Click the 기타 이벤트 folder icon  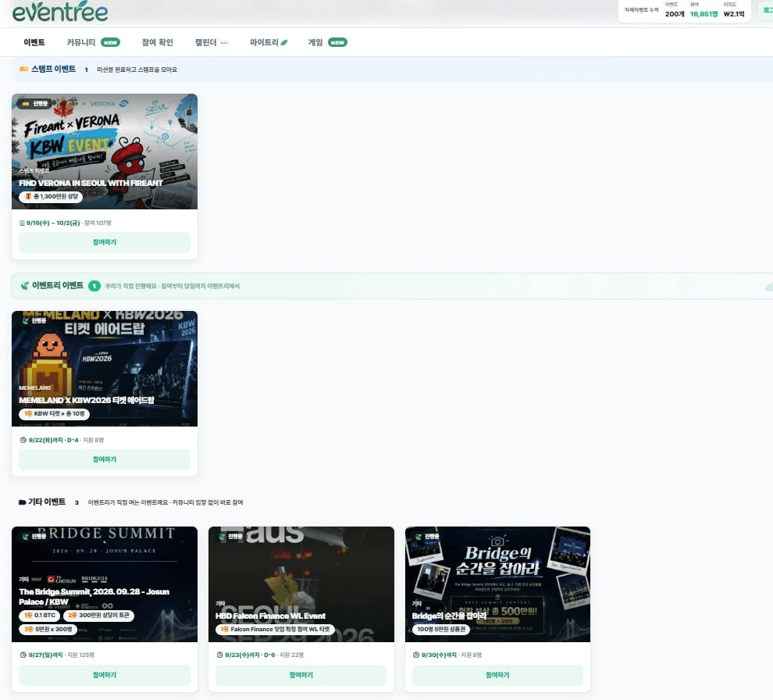tap(22, 502)
